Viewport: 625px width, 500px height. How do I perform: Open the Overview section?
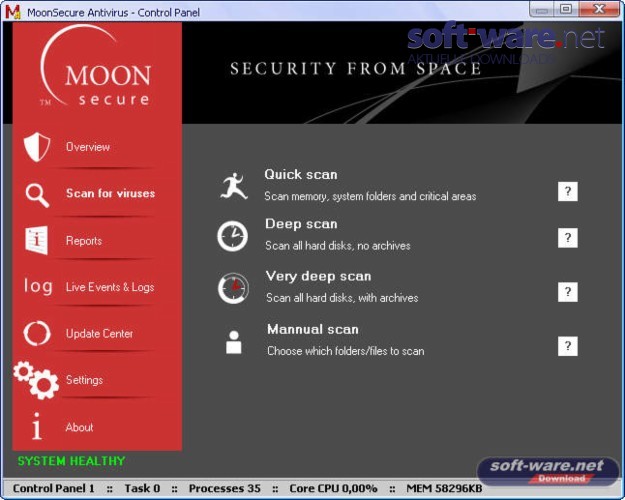tap(88, 147)
